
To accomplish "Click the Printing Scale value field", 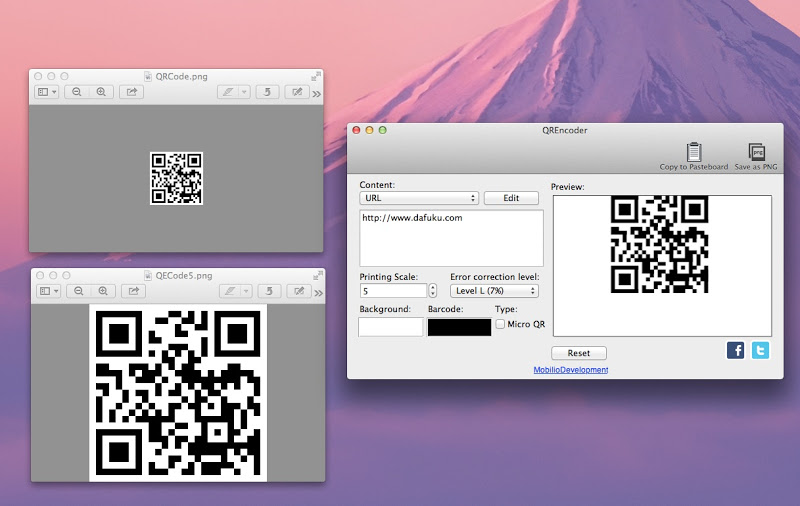I will pos(393,291).
